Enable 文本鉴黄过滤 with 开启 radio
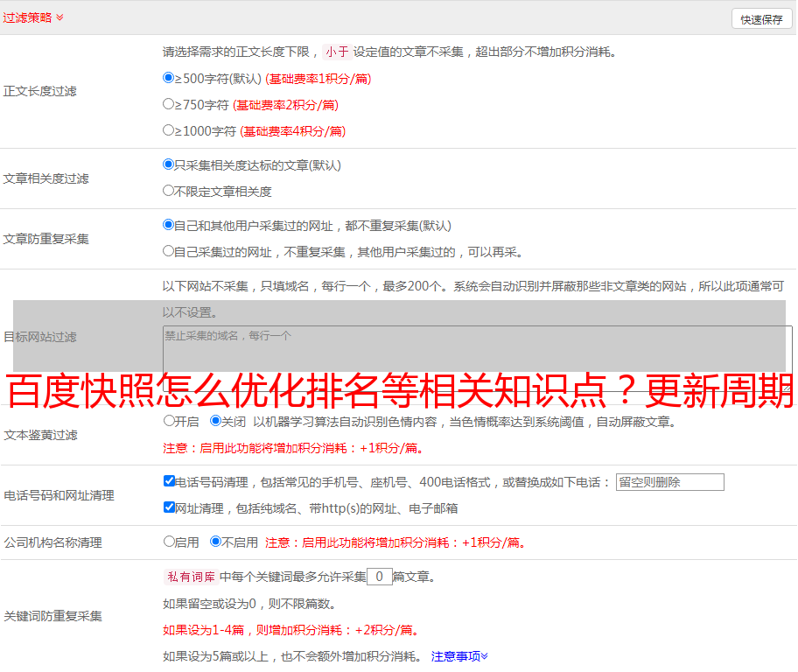The width and height of the screenshot is (798, 672). (x=169, y=421)
